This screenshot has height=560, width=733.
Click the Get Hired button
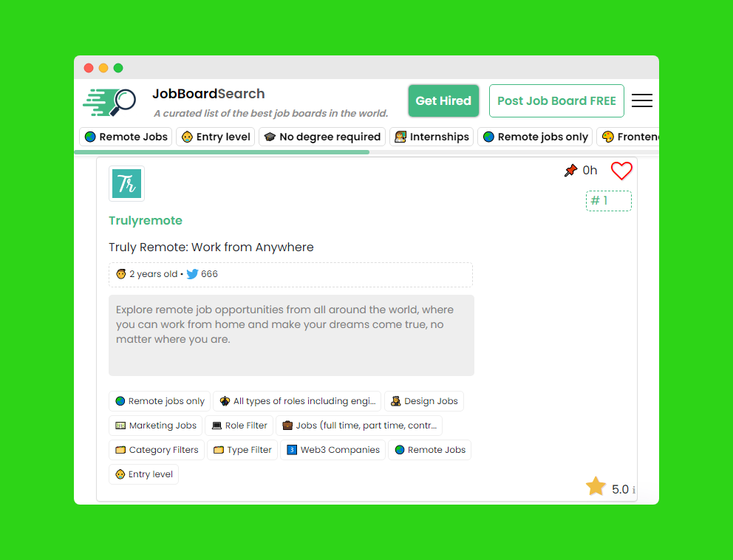click(x=443, y=100)
